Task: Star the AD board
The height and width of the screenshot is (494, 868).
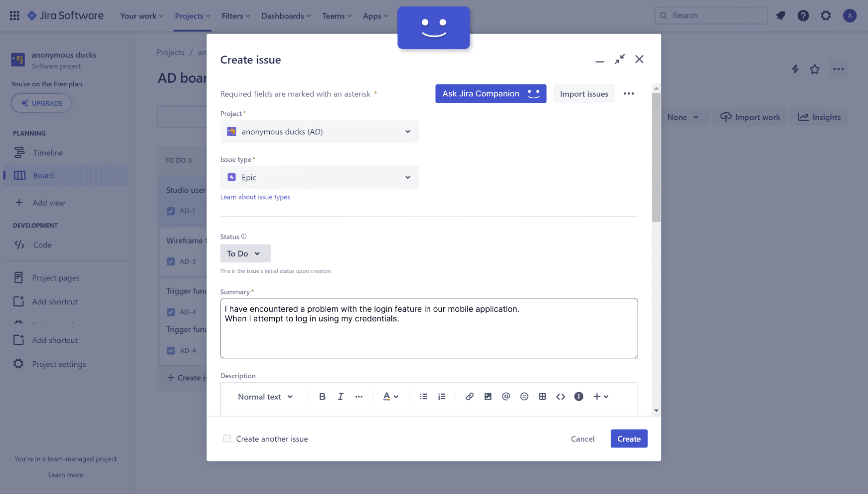Action: pyautogui.click(x=815, y=69)
